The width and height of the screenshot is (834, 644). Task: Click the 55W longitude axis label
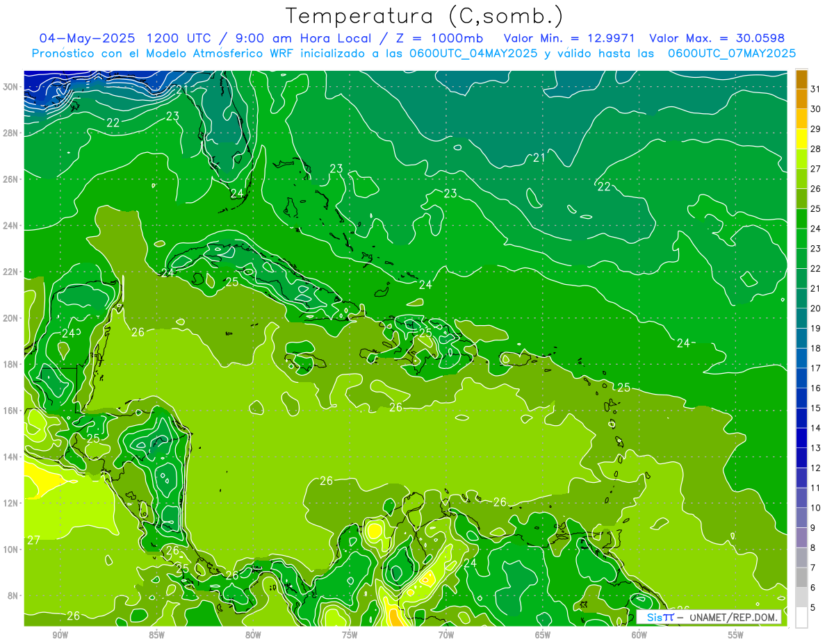(x=736, y=635)
